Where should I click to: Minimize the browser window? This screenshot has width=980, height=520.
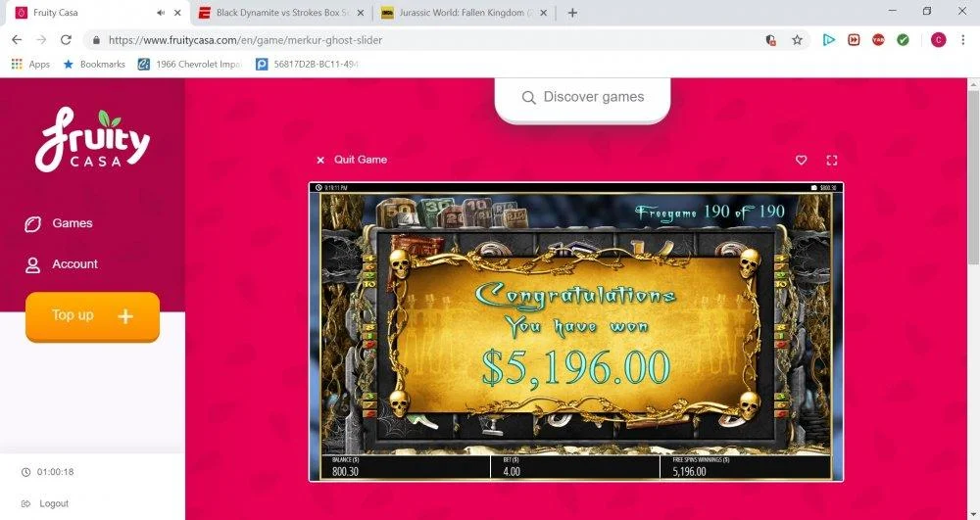coord(893,11)
